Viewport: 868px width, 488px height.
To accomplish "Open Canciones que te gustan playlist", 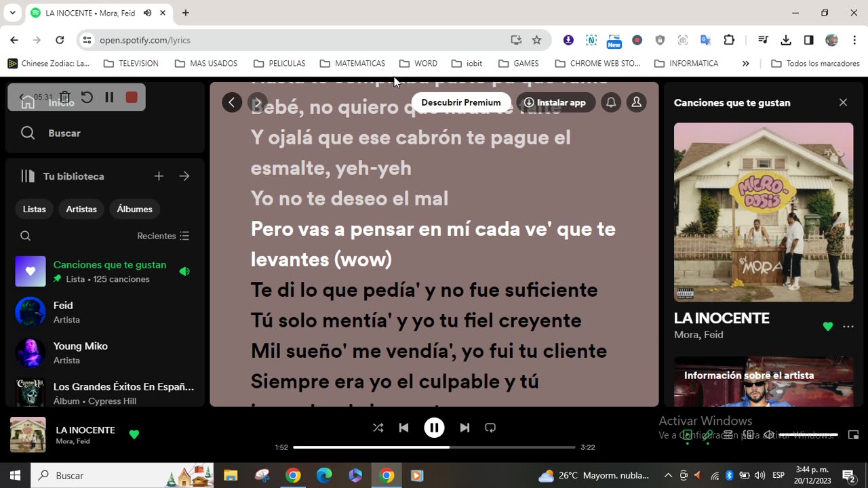I will 105,271.
